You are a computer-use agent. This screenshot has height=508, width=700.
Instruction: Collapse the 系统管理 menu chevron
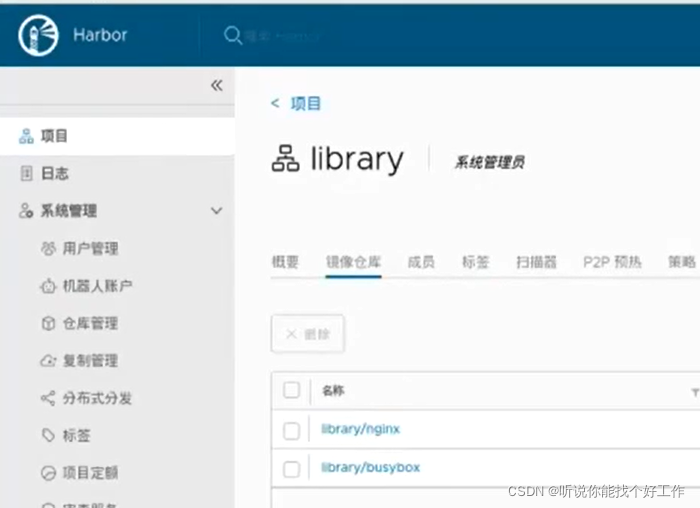(x=217, y=211)
